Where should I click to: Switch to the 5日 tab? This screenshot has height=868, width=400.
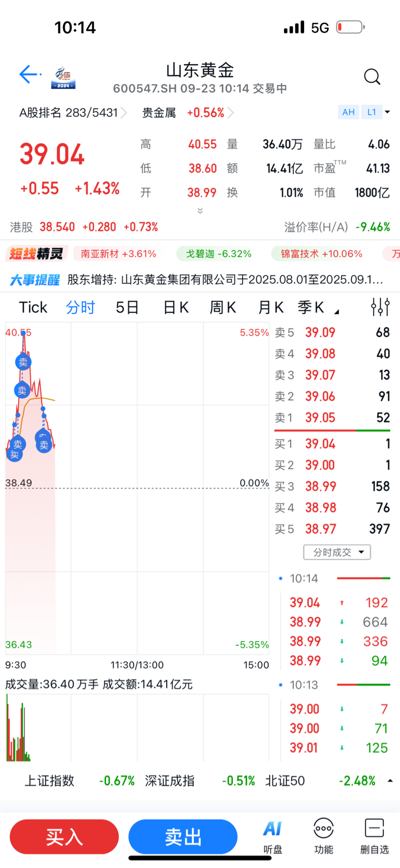coord(127,308)
